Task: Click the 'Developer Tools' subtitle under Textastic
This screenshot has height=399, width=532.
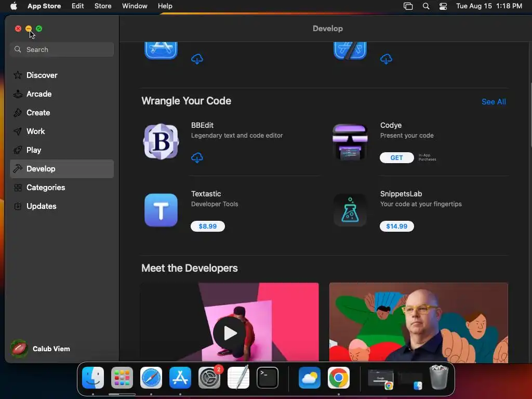Action: 215,204
